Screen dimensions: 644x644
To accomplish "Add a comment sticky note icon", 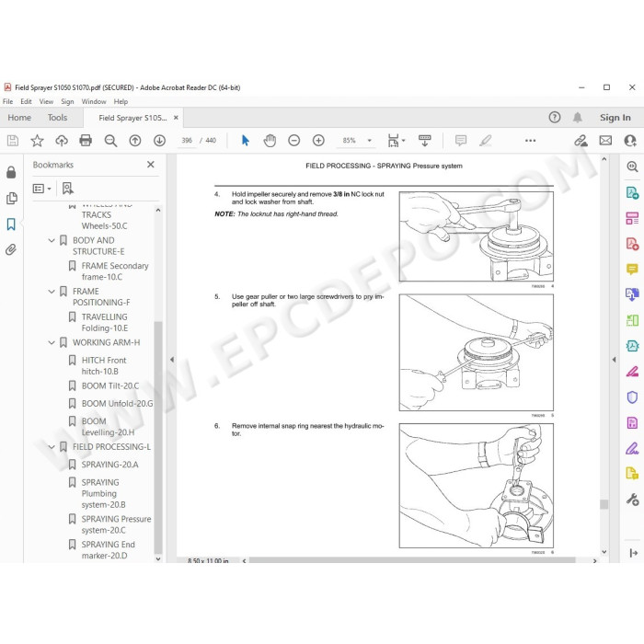I will tap(461, 141).
